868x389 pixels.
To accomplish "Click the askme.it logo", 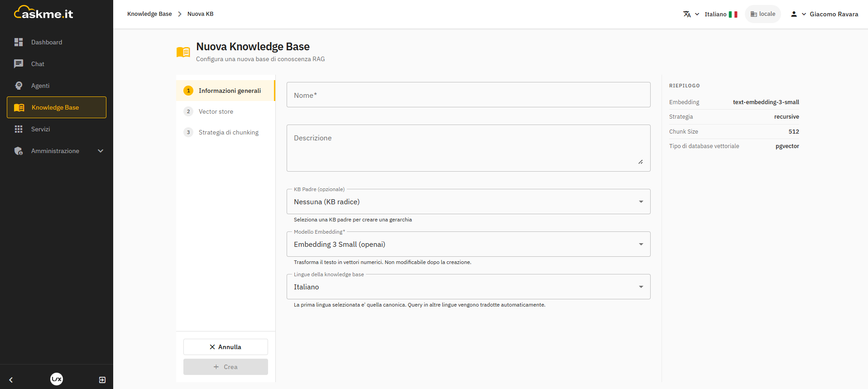I will pos(43,13).
